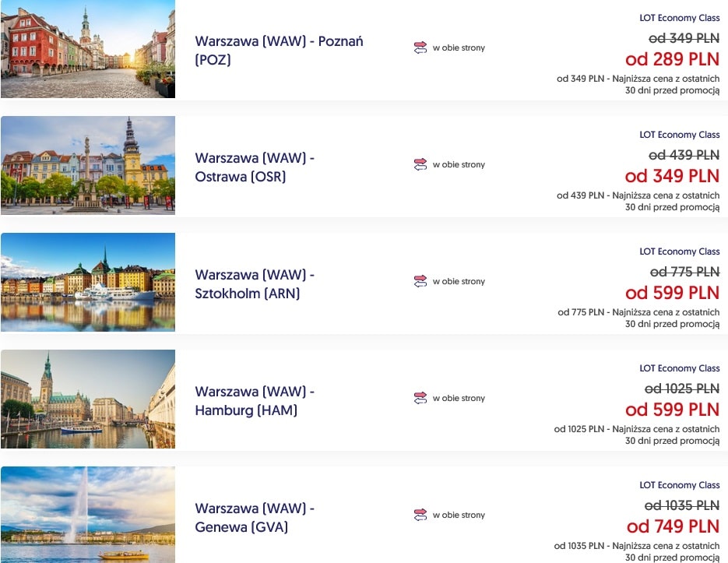Click round-trip arrows icon for Ostrawa flight
The image size is (728, 563).
coord(420,165)
